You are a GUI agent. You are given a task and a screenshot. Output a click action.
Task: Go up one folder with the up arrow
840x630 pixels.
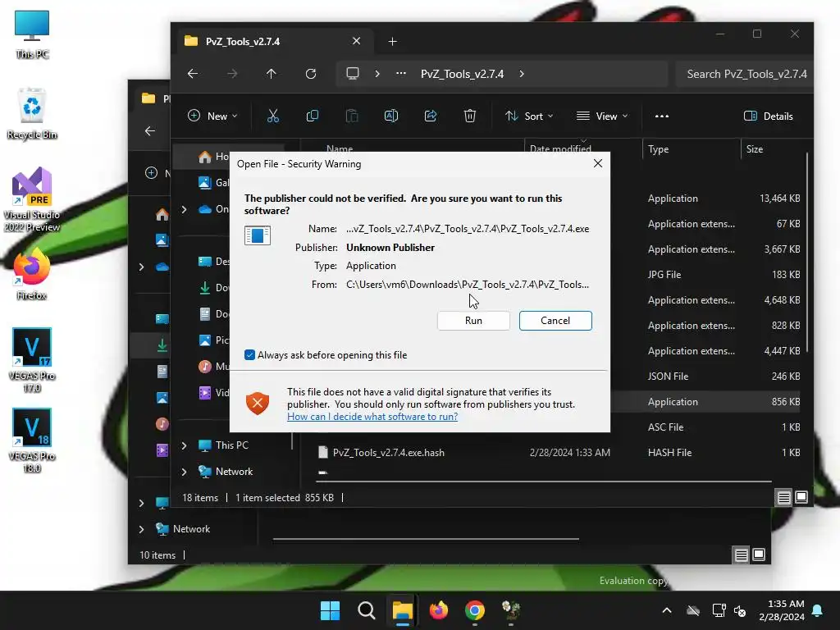click(x=271, y=73)
